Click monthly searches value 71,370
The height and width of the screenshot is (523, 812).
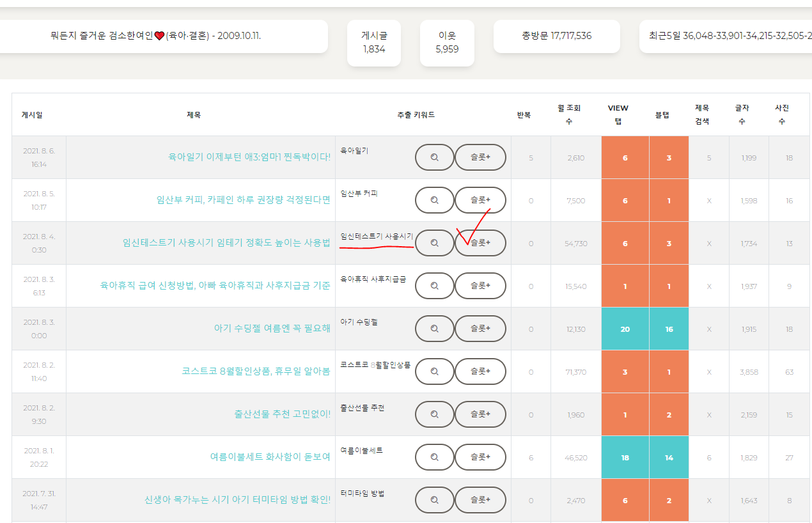point(576,372)
